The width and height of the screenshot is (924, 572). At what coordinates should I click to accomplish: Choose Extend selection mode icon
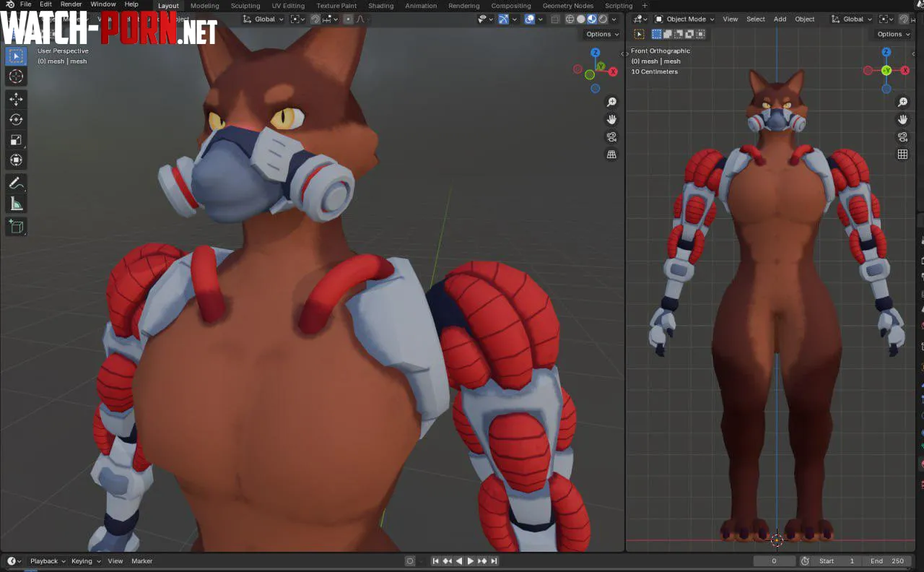[668, 34]
